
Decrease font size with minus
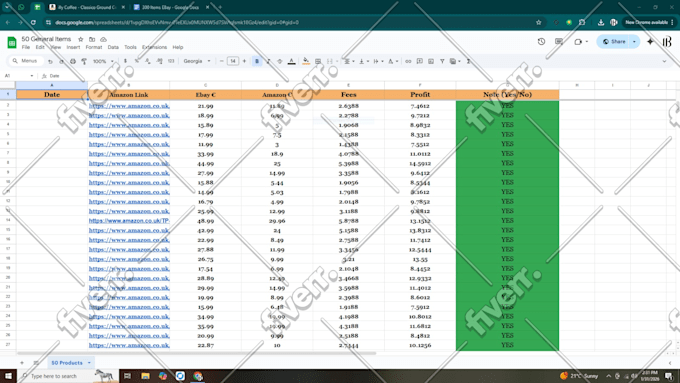tap(222, 61)
